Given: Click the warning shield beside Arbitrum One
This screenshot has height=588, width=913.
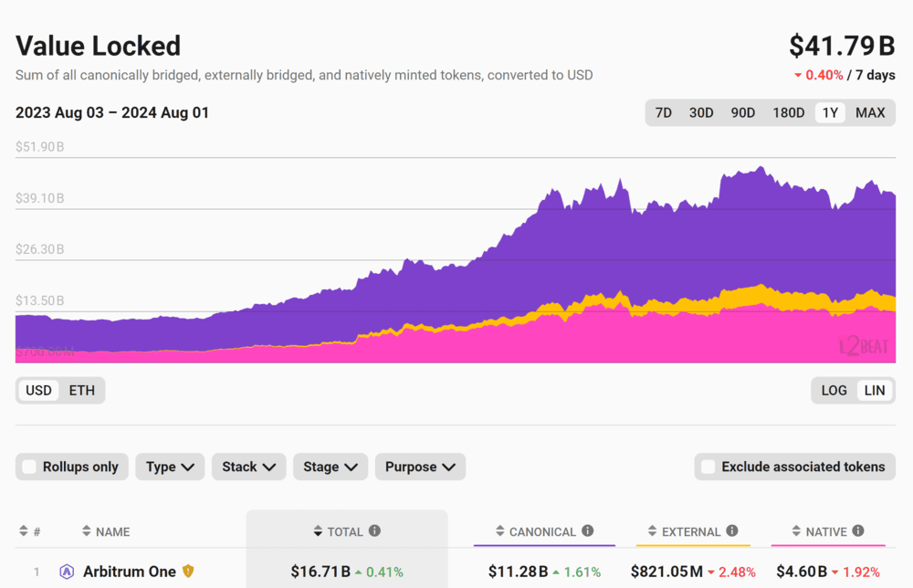Looking at the screenshot, I should point(188,572).
